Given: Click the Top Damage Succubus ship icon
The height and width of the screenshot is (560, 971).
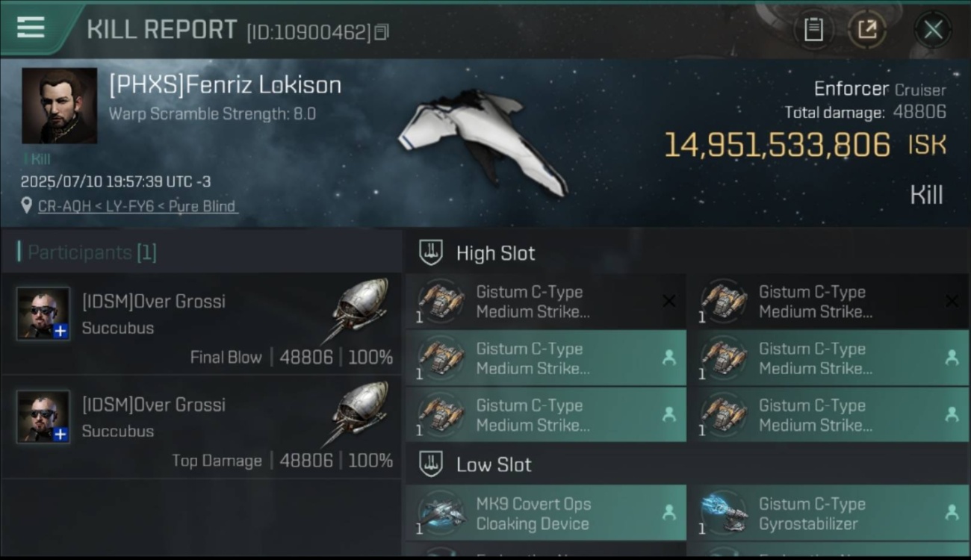Looking at the screenshot, I should [356, 412].
